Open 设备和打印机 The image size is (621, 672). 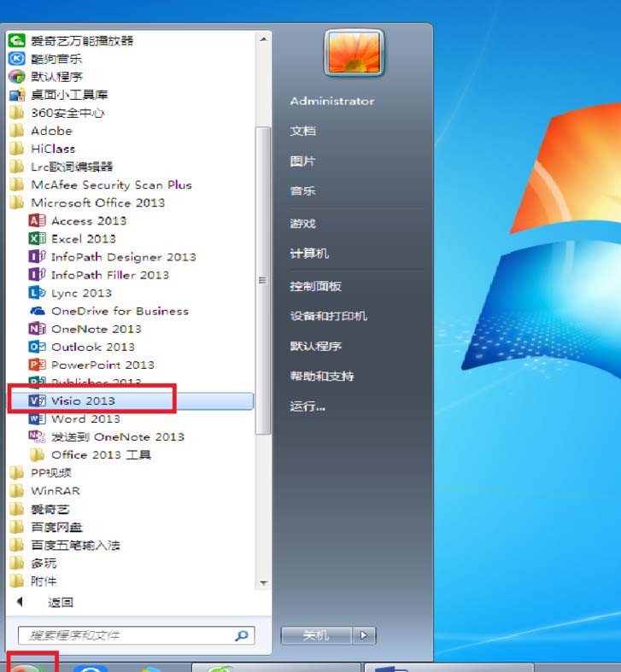coord(329,316)
